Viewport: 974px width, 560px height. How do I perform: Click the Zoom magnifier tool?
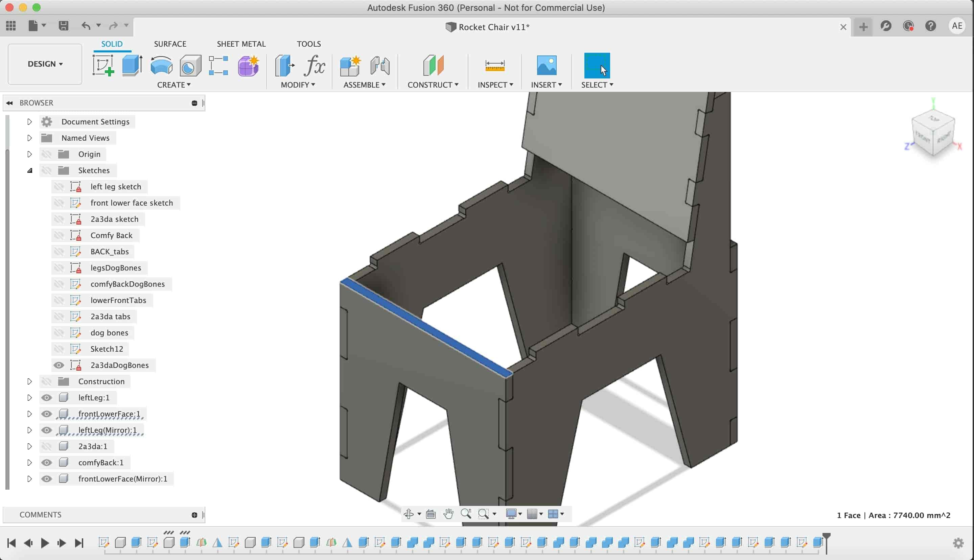(466, 514)
